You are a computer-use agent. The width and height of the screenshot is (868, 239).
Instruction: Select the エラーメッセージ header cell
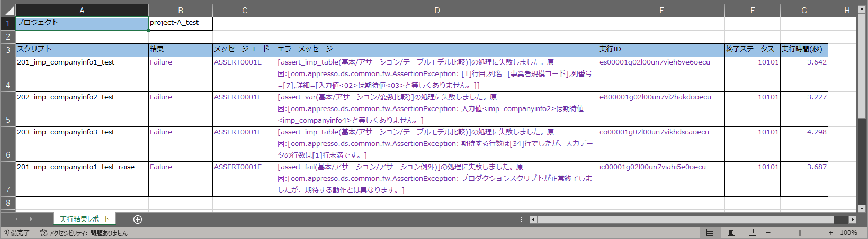coord(437,50)
